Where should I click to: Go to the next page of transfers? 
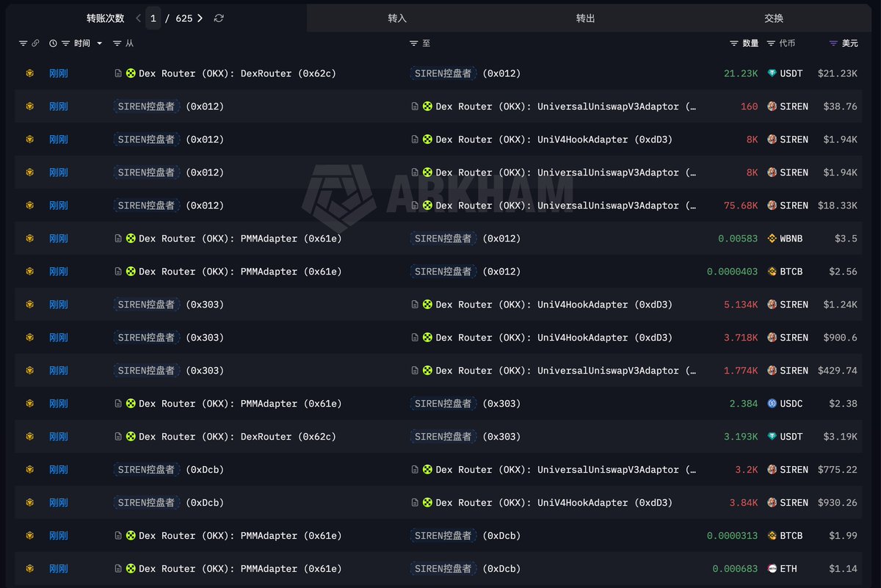(200, 18)
